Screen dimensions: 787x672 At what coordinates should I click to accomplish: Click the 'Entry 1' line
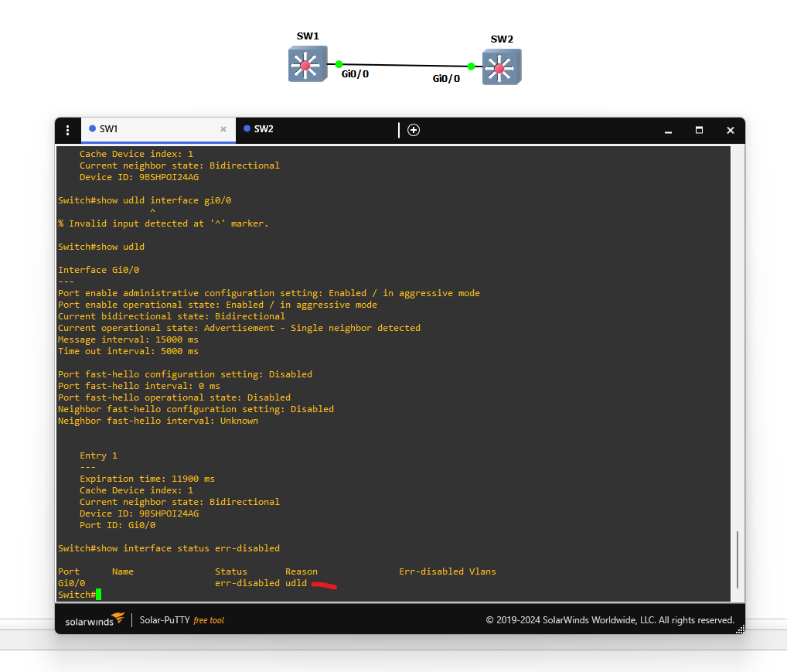pos(98,455)
